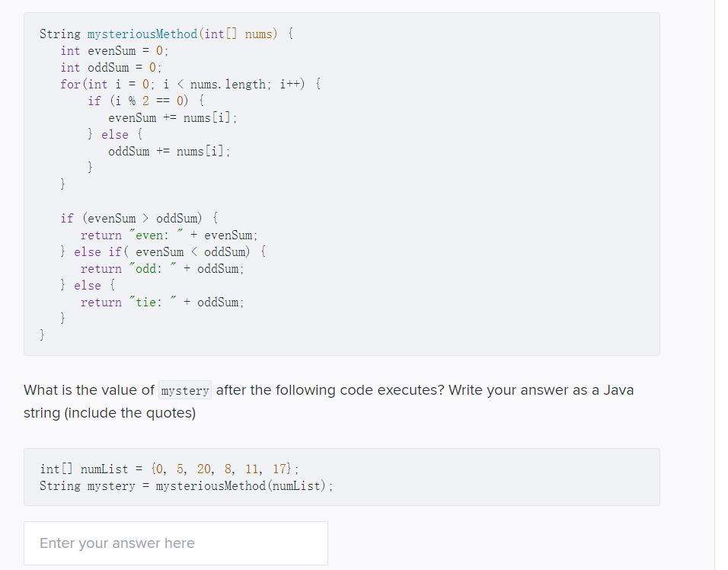The image size is (728, 570).
Task: Click the else if (evenSum < oddSum) line
Action: pyautogui.click(x=160, y=251)
